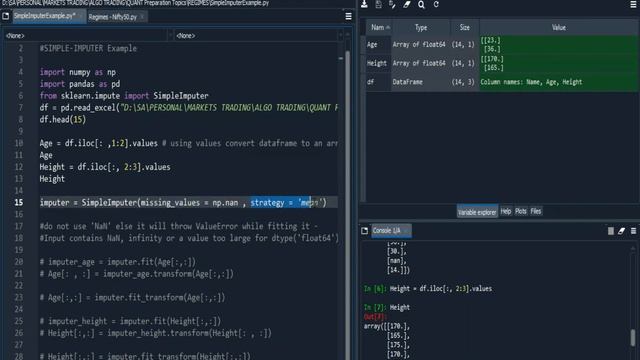640x360 pixels.
Task: Select the Plots pane tab
Action: coord(521,211)
